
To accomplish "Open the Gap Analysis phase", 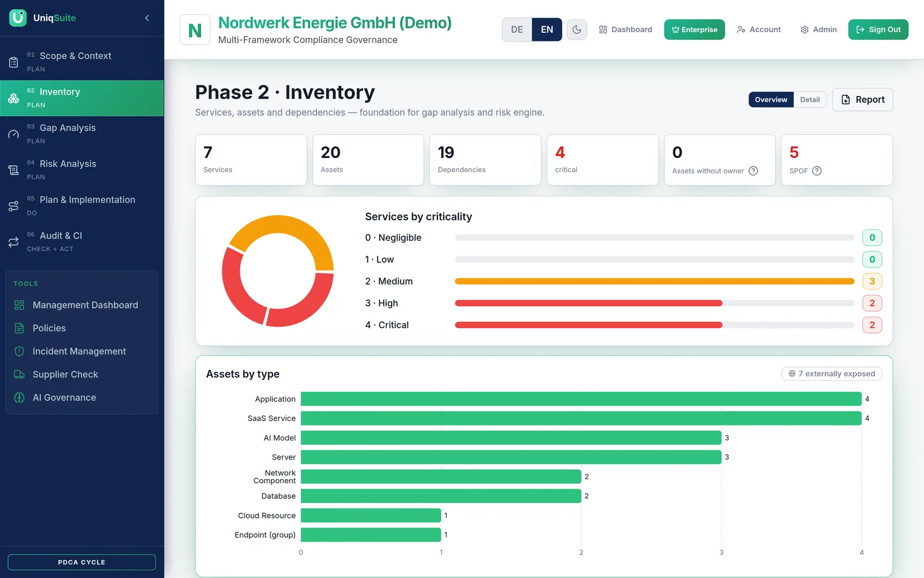I will (82, 134).
